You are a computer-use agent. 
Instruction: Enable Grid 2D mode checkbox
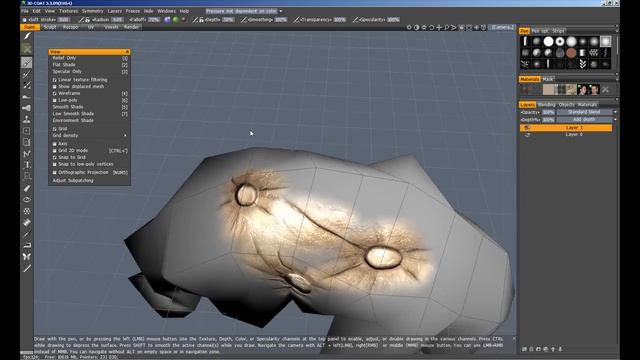point(55,151)
